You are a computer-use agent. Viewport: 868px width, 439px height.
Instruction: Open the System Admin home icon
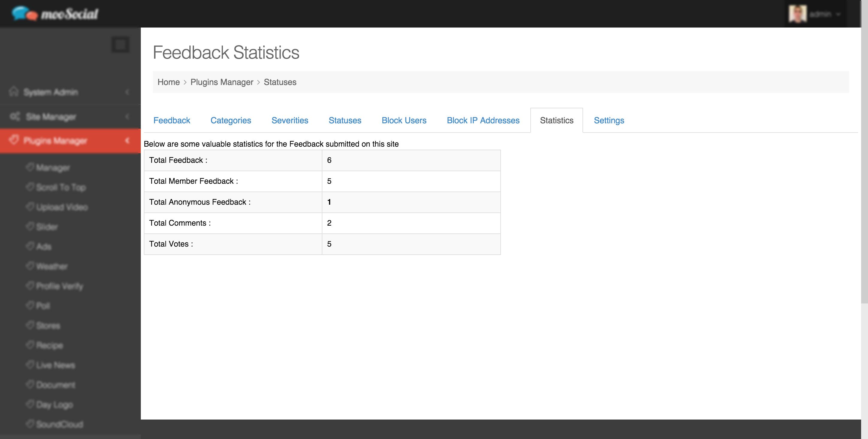click(14, 92)
